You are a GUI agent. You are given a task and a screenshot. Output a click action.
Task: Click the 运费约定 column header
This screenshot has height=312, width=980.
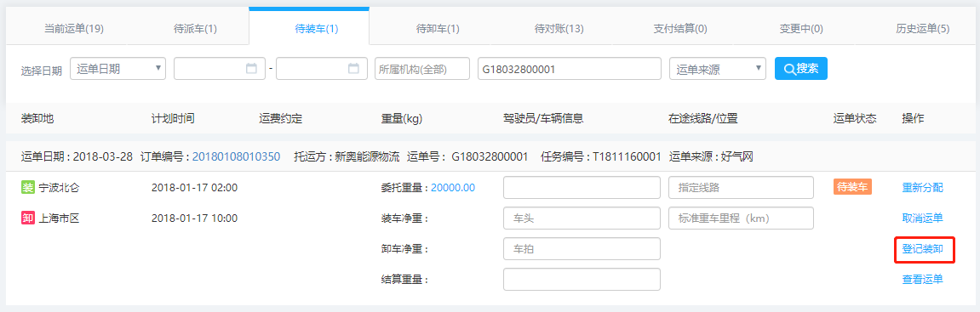tap(281, 118)
